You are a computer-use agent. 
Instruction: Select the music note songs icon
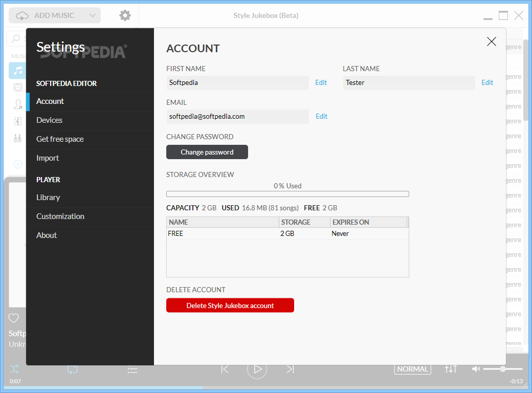[x=17, y=70]
